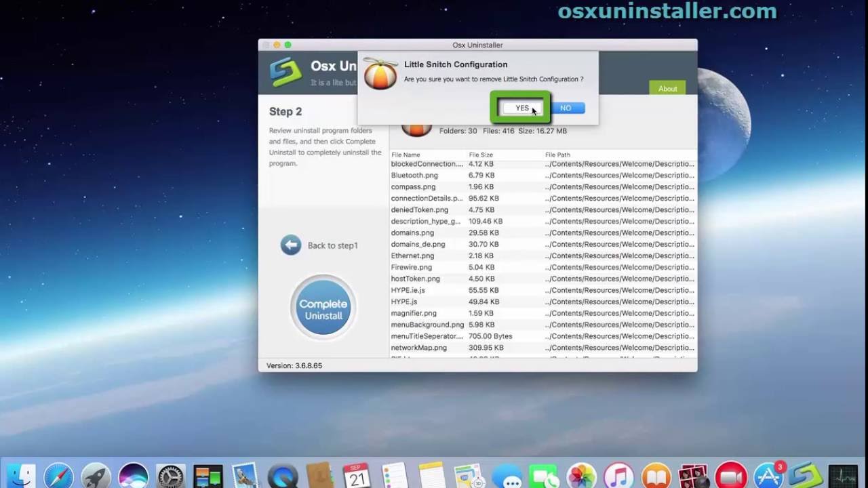868x488 pixels.
Task: Open App Store with badge 3 in Dock
Action: click(768, 476)
